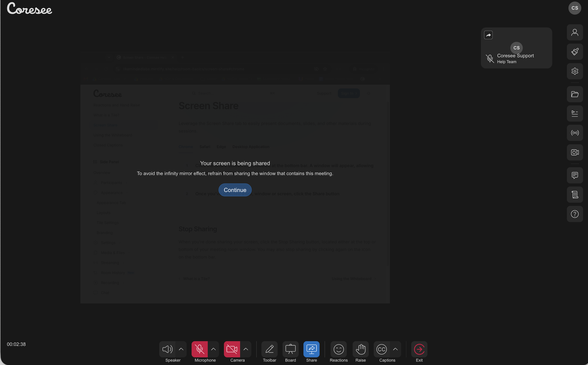Click Overview in shared sidebar

click(x=102, y=173)
